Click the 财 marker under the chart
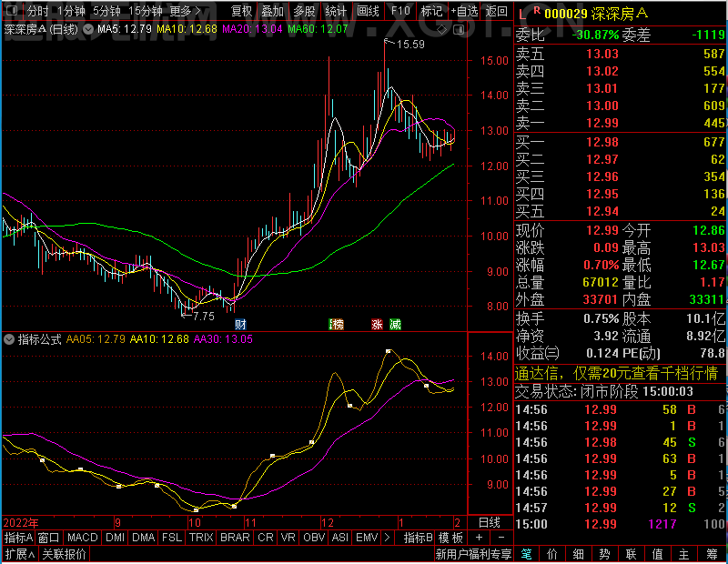The image size is (728, 564). pyautogui.click(x=240, y=324)
